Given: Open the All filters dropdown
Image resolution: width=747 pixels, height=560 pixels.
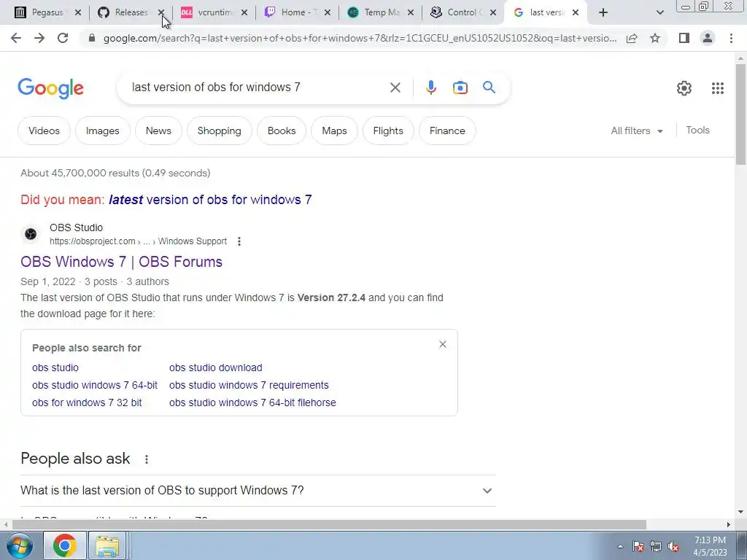Looking at the screenshot, I should [636, 131].
